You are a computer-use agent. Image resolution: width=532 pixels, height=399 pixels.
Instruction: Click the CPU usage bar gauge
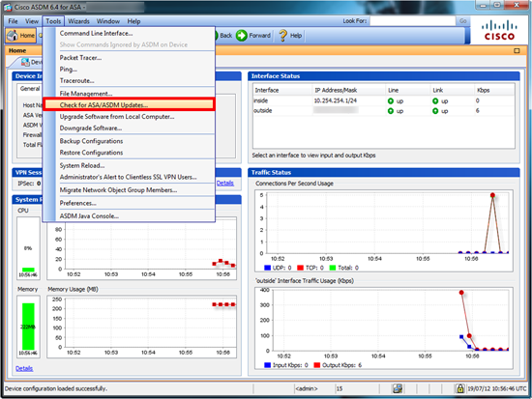click(x=28, y=247)
